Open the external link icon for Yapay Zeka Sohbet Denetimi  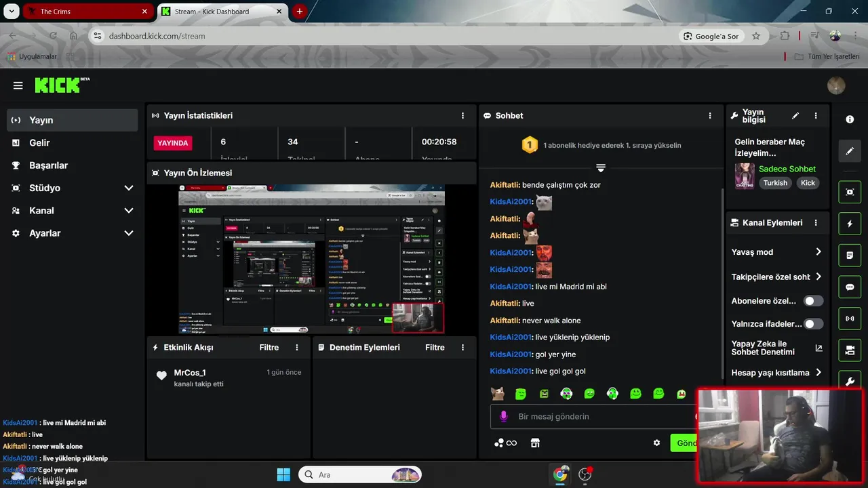click(x=818, y=348)
